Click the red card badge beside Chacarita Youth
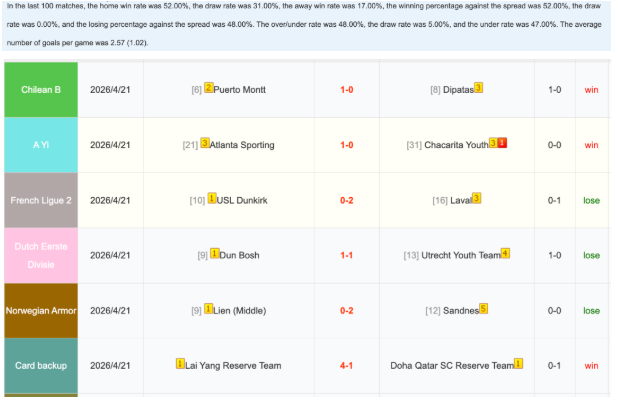The width and height of the screenshot is (618, 404). click(x=502, y=143)
